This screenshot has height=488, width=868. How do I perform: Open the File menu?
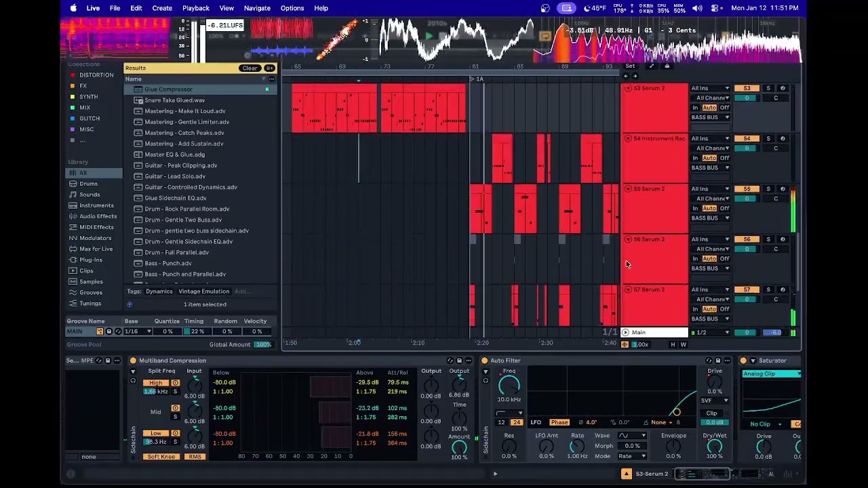(x=115, y=8)
